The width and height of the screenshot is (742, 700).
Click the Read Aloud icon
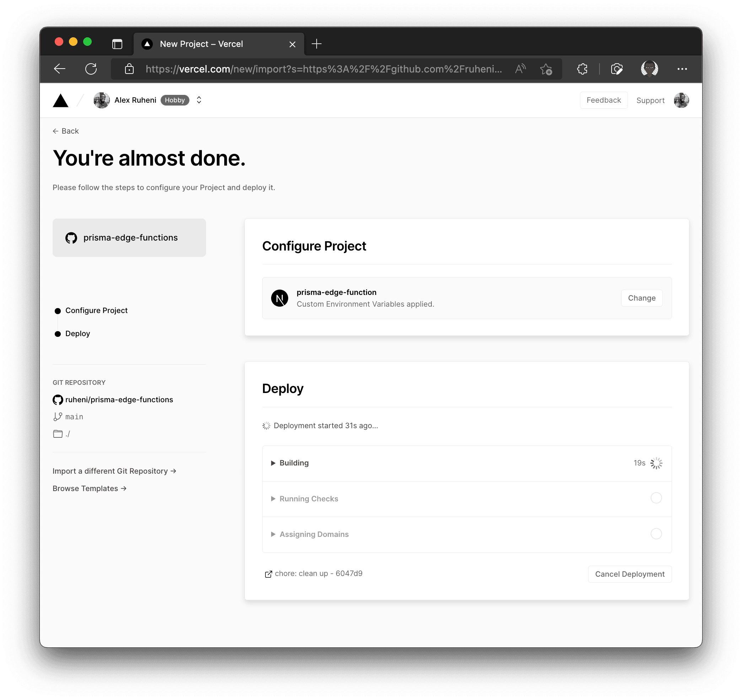pyautogui.click(x=520, y=69)
